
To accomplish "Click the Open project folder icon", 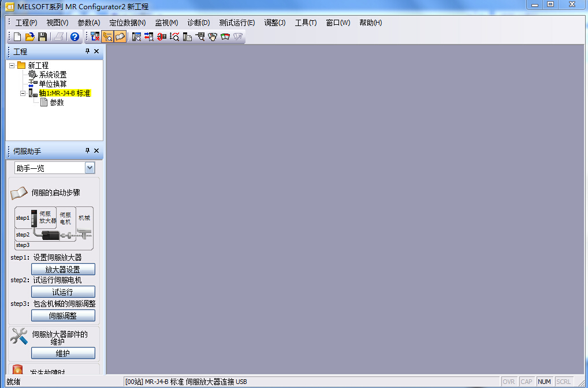I will (29, 37).
